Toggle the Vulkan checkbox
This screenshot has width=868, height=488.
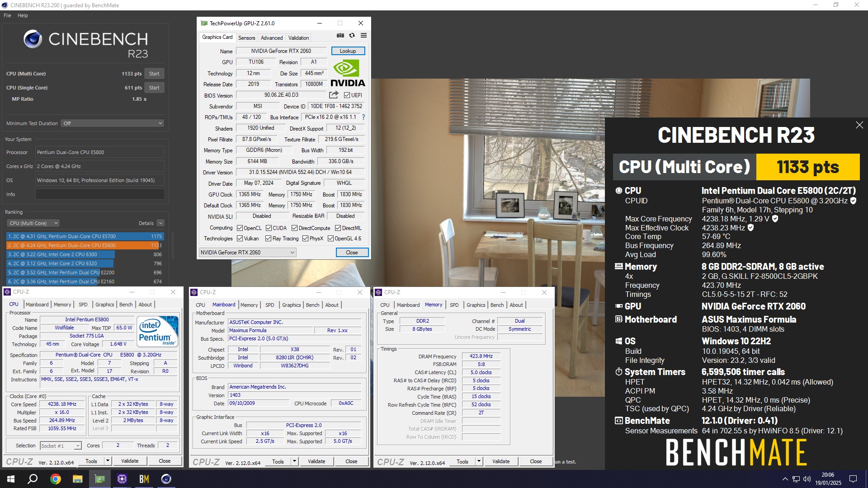[240, 239]
